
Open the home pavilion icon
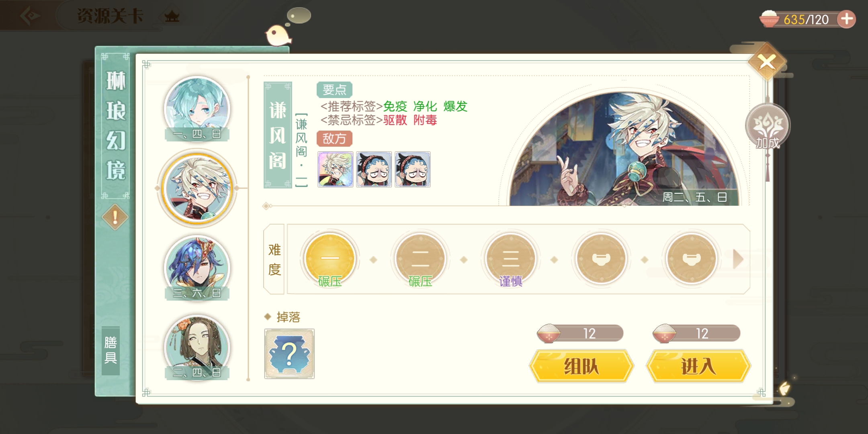pos(172,17)
